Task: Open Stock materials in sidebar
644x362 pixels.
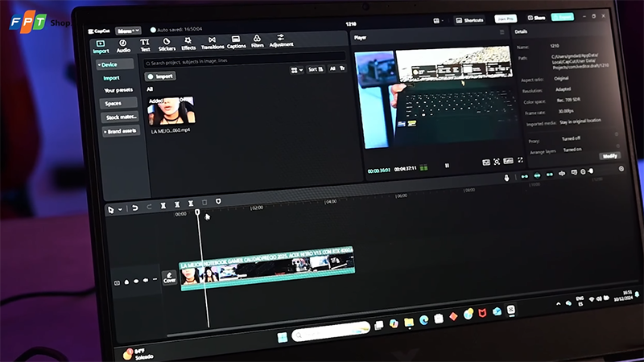Action: click(119, 117)
